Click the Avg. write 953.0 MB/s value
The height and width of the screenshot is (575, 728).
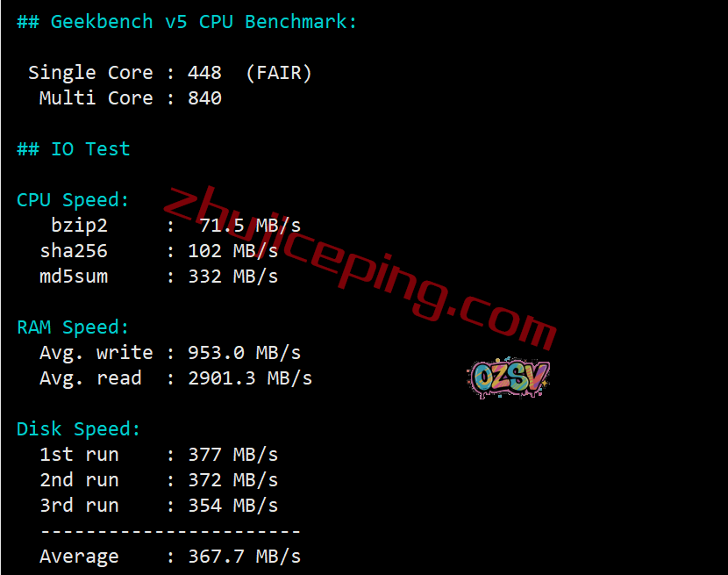(244, 353)
